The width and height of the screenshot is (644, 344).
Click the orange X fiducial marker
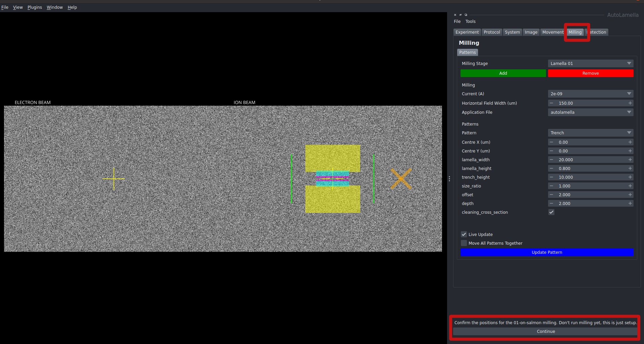(401, 179)
